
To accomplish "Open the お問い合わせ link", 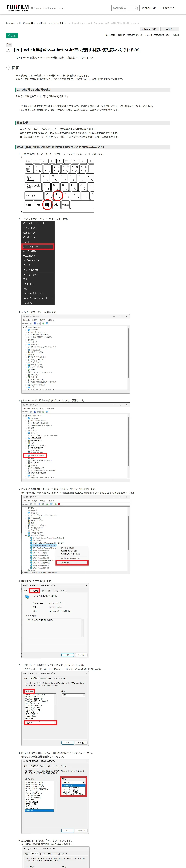I will pos(149,8).
